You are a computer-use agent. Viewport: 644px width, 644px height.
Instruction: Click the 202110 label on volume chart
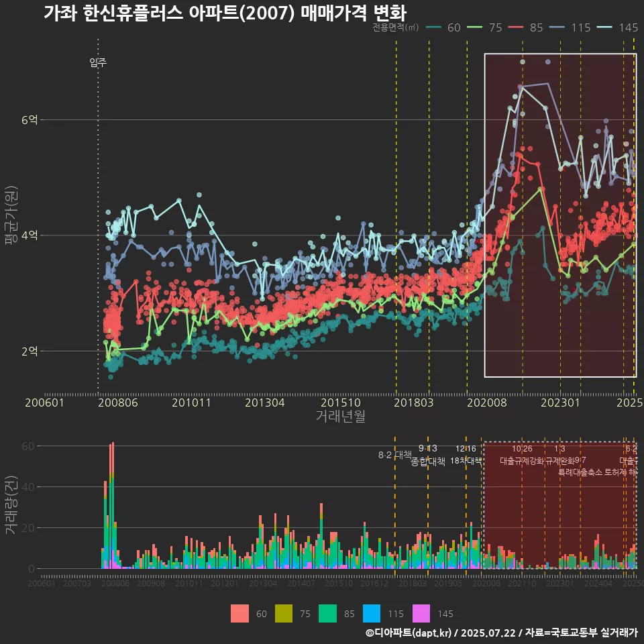[522, 583]
